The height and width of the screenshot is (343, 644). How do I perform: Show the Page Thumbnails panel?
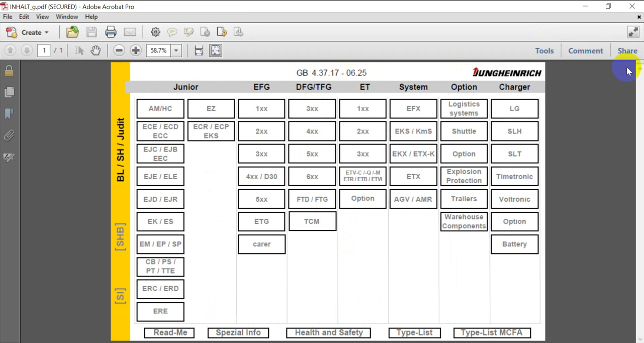point(9,93)
